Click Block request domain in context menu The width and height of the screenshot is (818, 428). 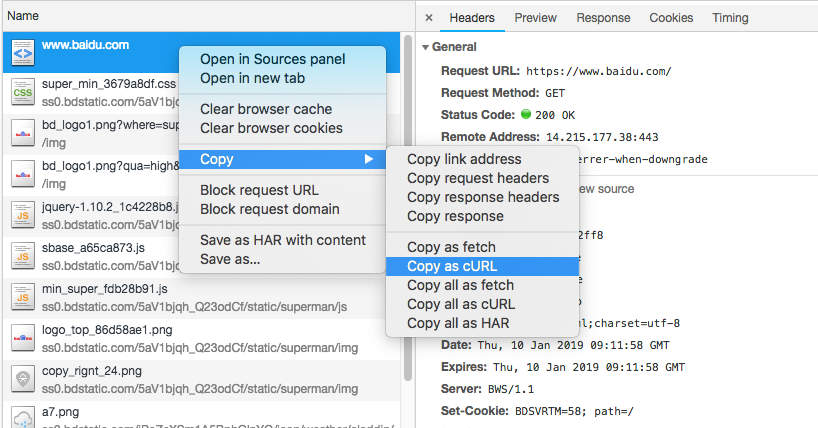coord(269,209)
